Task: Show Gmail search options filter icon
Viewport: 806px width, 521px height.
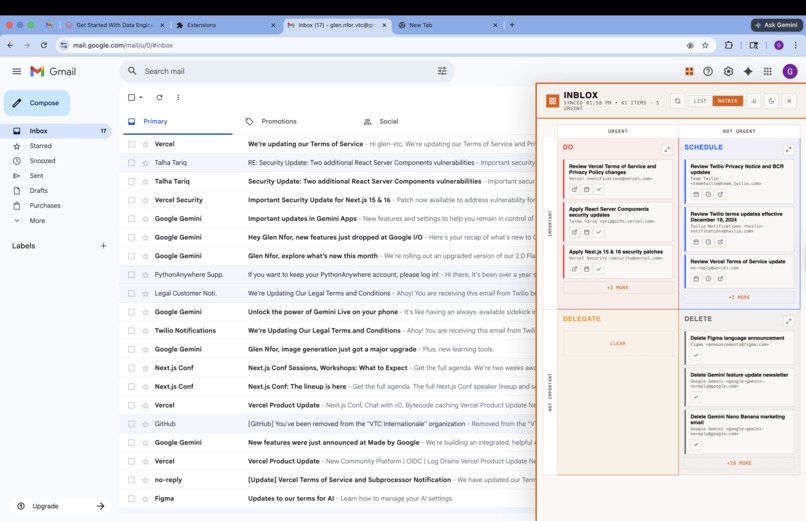Action: tap(442, 71)
